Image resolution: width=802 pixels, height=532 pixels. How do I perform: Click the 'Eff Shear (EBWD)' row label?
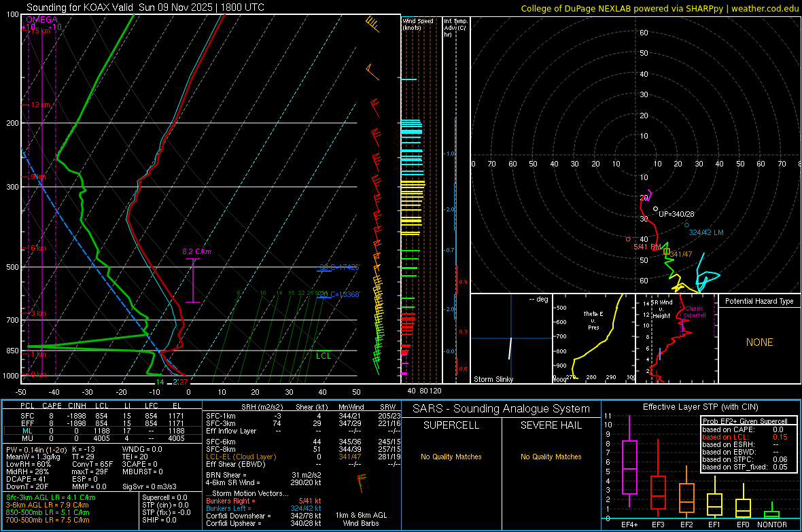click(235, 464)
